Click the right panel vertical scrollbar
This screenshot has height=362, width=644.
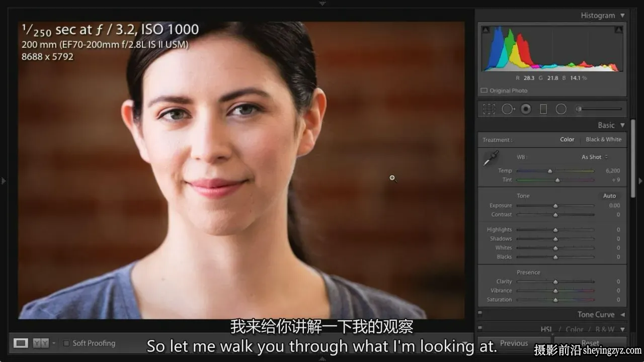pos(632,159)
